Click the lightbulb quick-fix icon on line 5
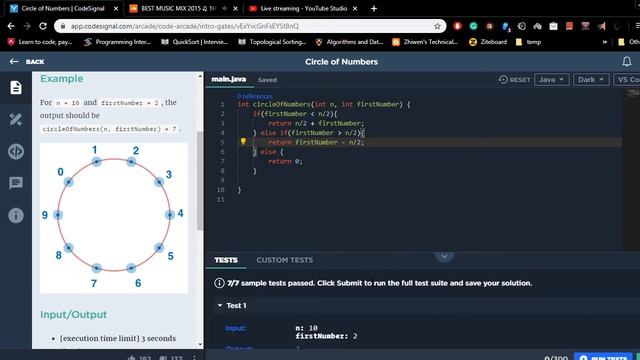This screenshot has height=360, width=640. click(x=243, y=141)
